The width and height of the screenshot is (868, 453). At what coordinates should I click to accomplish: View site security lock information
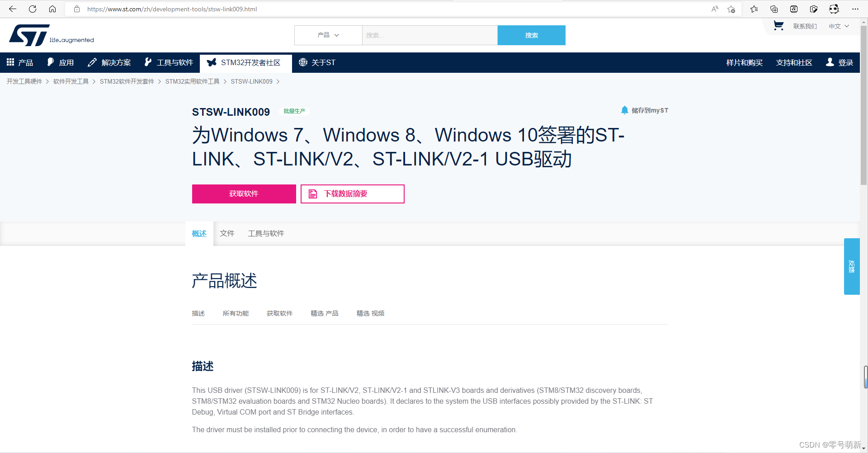tap(77, 9)
